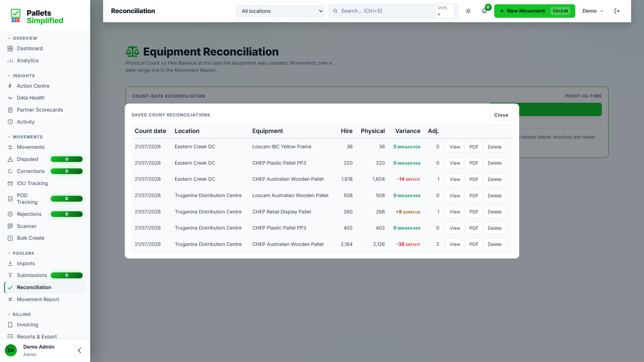The width and height of the screenshot is (644, 362).
Task: Collapse sidebar with the chevron button
Action: coord(79,350)
